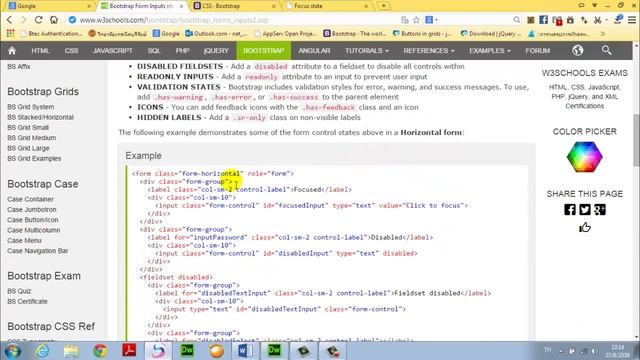This screenshot has width=640, height=360.
Task: Open a new tab with plus button
Action: pyautogui.click(x=383, y=6)
